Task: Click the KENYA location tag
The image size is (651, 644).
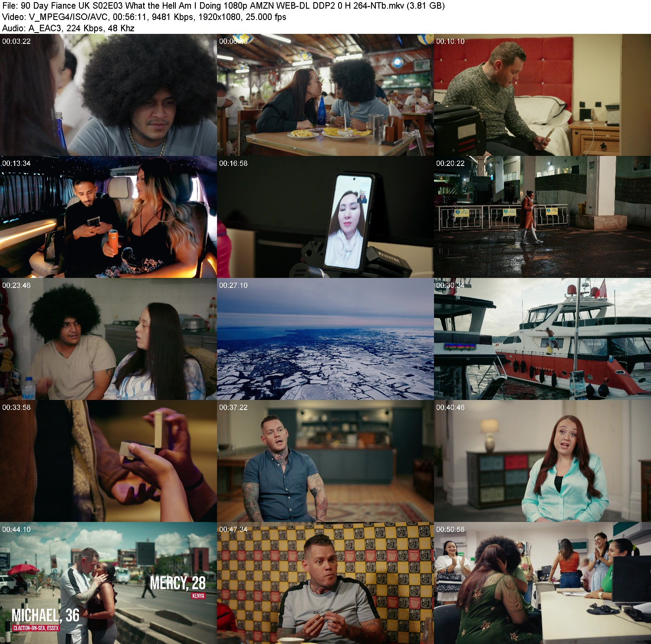Action: 198,596
